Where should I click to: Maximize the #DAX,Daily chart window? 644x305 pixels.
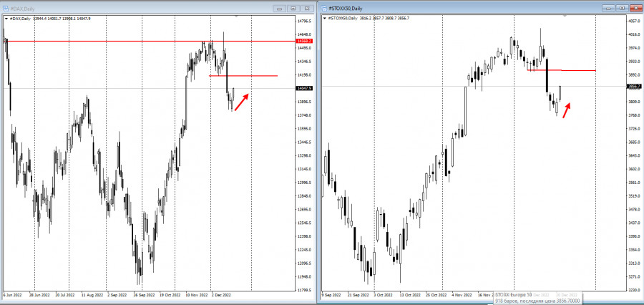293,8
